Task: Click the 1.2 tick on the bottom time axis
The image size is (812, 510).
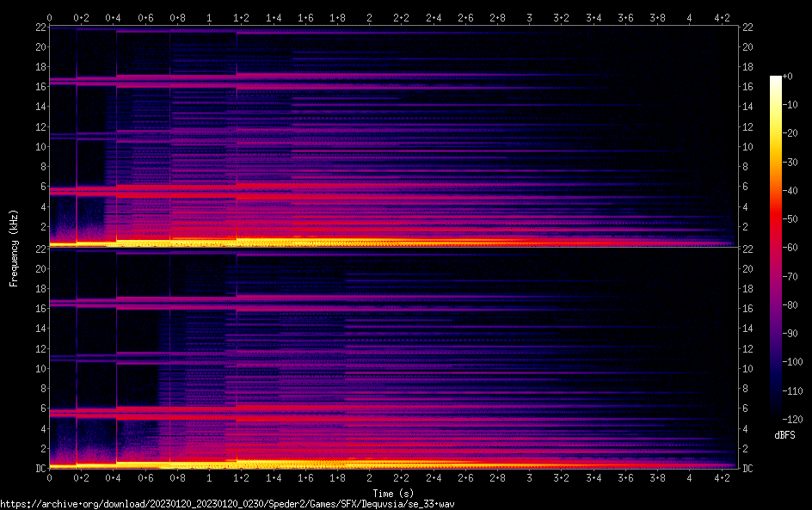Action: click(x=241, y=477)
